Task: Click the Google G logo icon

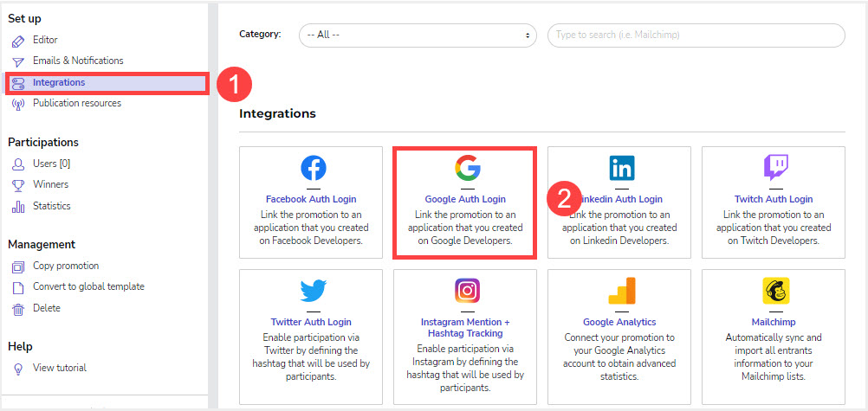Action: 468,168
